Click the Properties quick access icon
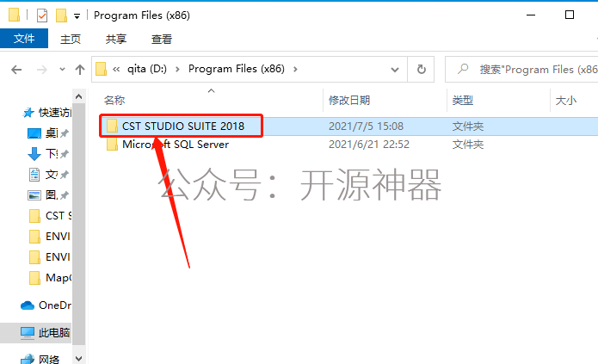Viewport: 598px width, 364px height. pos(42,15)
